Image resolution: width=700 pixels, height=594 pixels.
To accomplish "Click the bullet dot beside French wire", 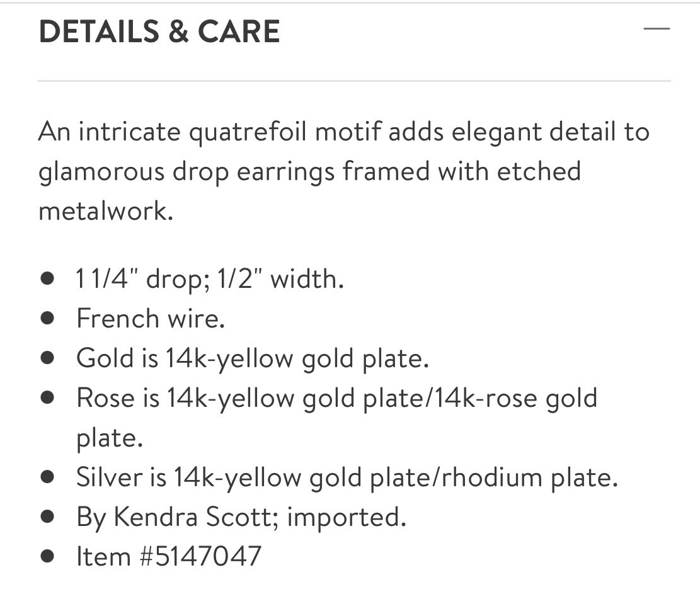I will pyautogui.click(x=47, y=318).
